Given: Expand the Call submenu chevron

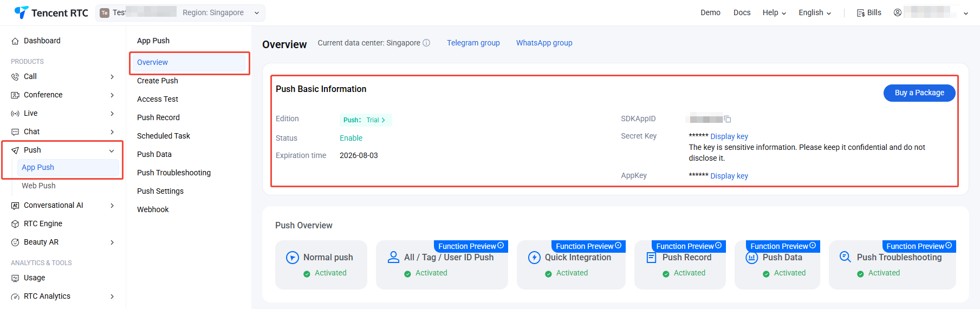Looking at the screenshot, I should coord(112,77).
